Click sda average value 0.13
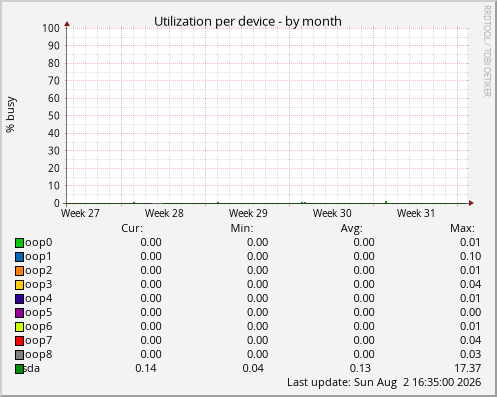 click(x=360, y=368)
